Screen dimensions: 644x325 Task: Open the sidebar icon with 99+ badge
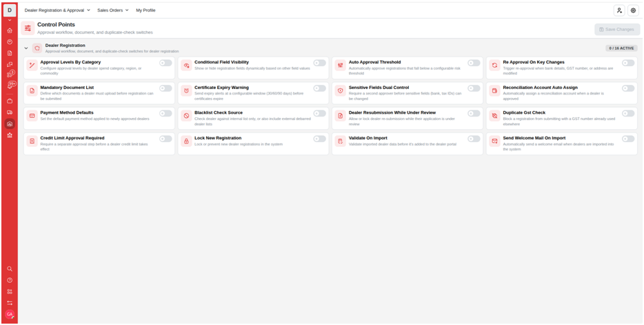pos(10,85)
